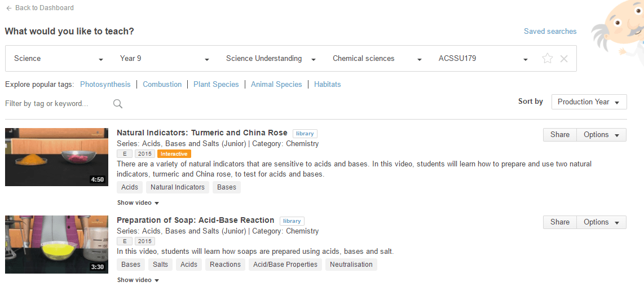
Task: Open the Chemical sciences dropdown
Action: [377, 59]
